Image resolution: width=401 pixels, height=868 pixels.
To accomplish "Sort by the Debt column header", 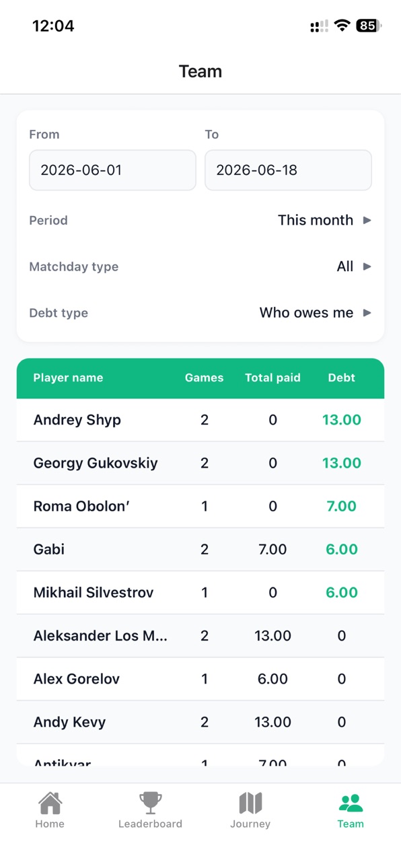I will pos(341,378).
